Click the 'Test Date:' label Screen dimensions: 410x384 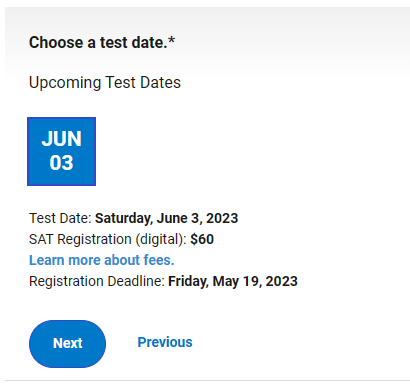[x=60, y=218]
